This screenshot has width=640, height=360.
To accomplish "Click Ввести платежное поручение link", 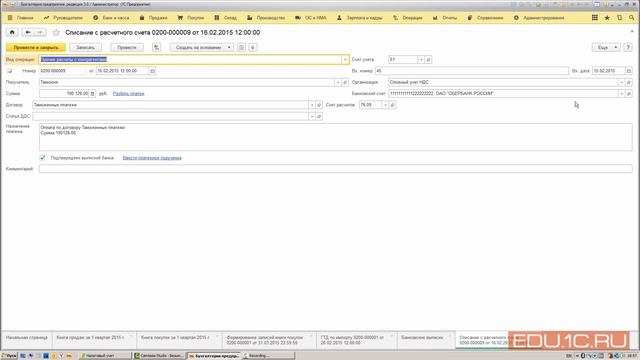I will (152, 158).
